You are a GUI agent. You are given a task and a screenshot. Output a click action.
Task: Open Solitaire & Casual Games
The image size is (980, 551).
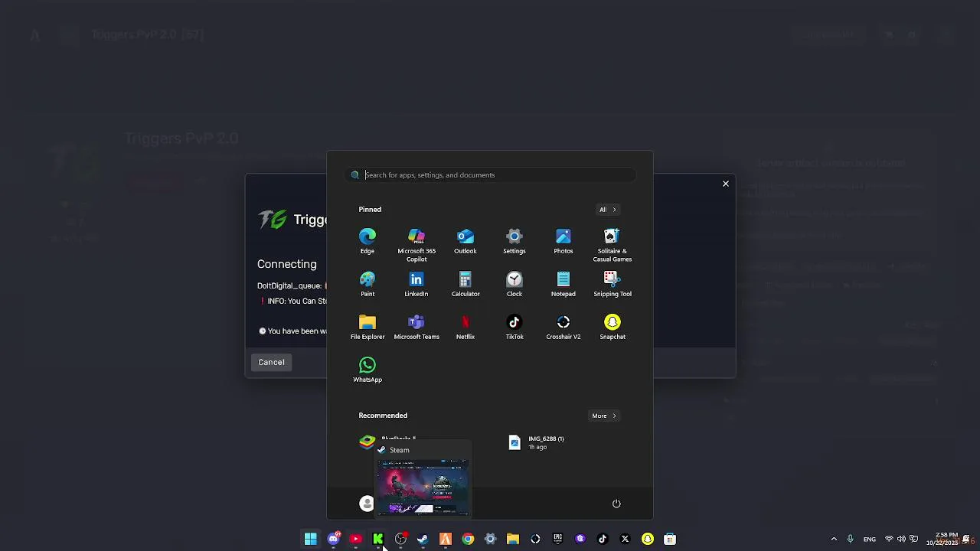pos(612,244)
